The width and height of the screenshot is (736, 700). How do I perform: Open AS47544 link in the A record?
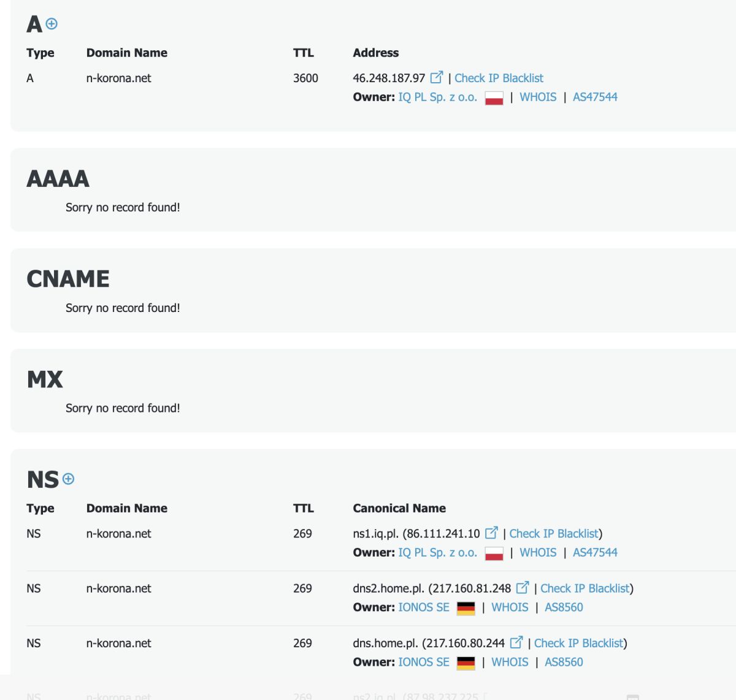click(595, 97)
